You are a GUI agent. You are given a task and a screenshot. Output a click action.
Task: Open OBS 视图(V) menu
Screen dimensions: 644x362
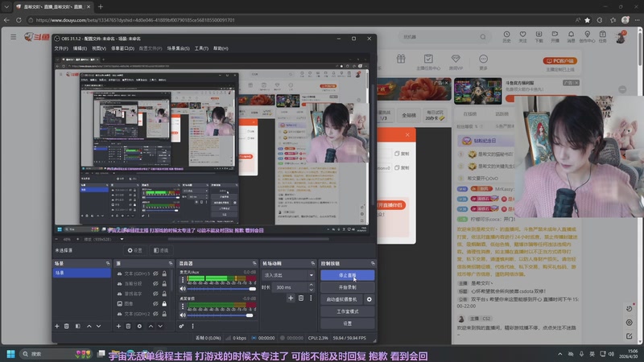tap(98, 48)
